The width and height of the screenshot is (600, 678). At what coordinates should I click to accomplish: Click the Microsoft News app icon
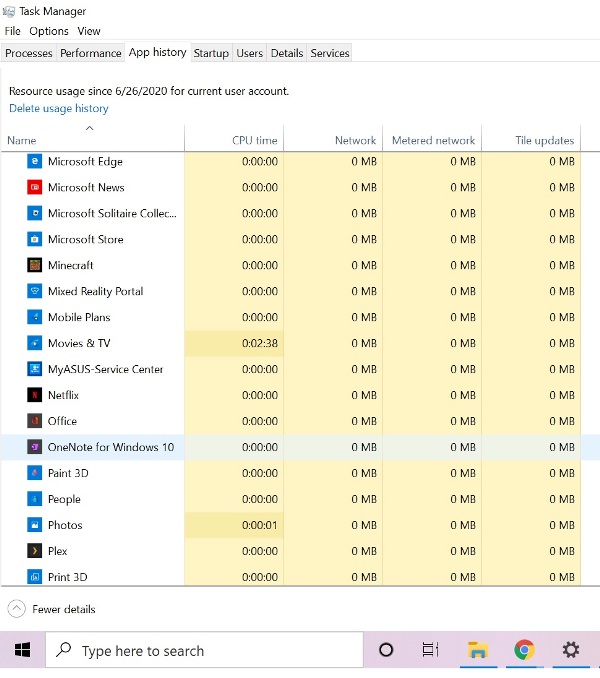click(35, 187)
